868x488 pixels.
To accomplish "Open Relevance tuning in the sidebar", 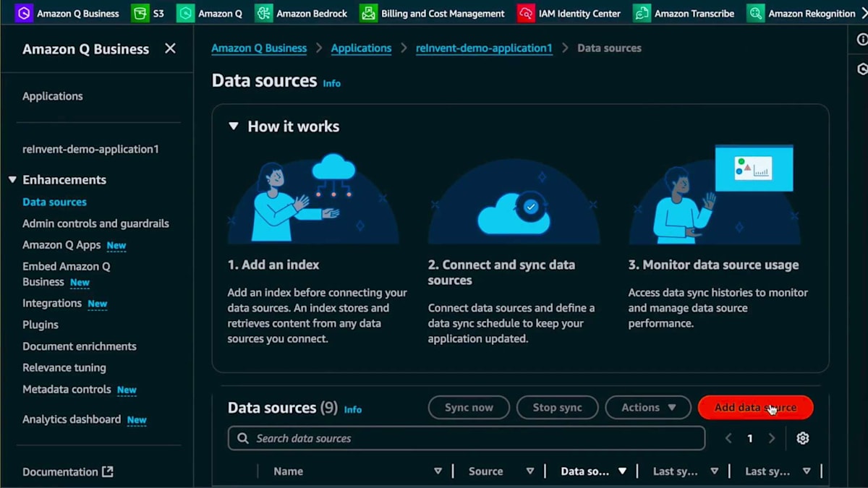I will point(64,367).
